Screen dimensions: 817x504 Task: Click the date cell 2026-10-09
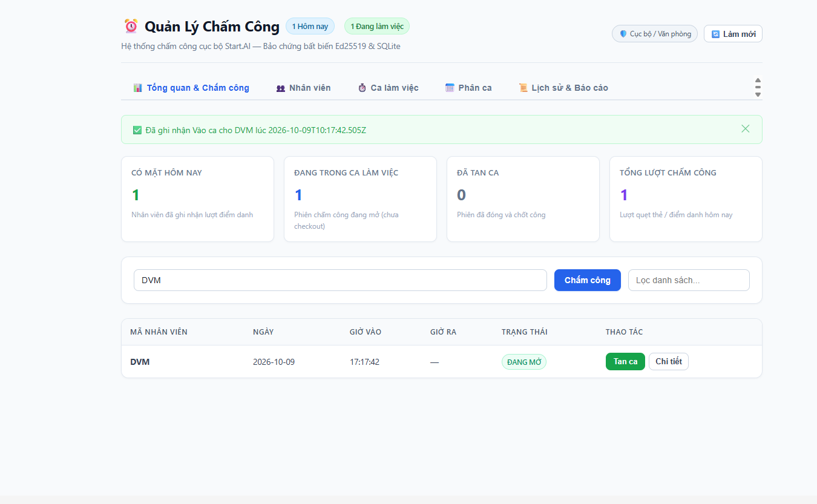[274, 362]
